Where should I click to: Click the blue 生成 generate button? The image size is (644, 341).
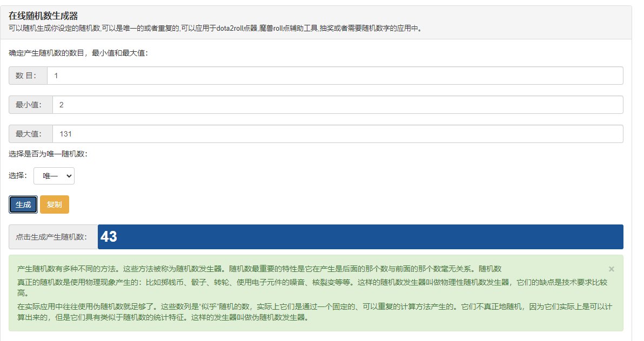(x=23, y=204)
